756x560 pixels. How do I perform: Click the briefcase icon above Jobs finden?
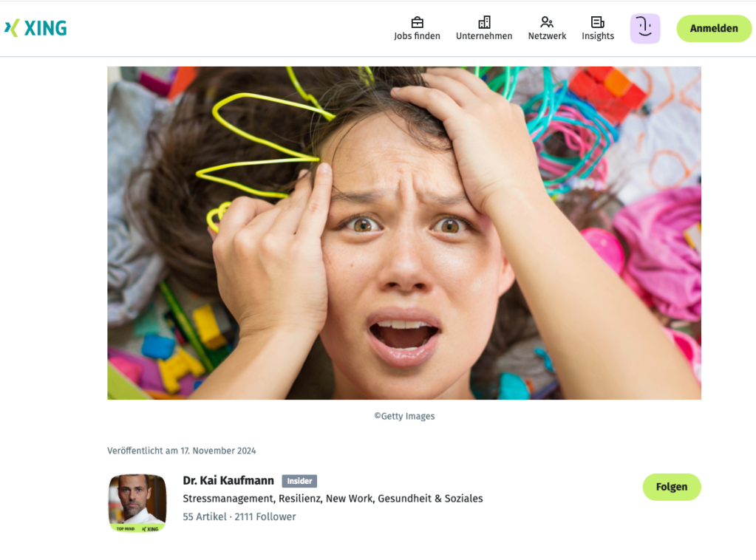tap(417, 22)
